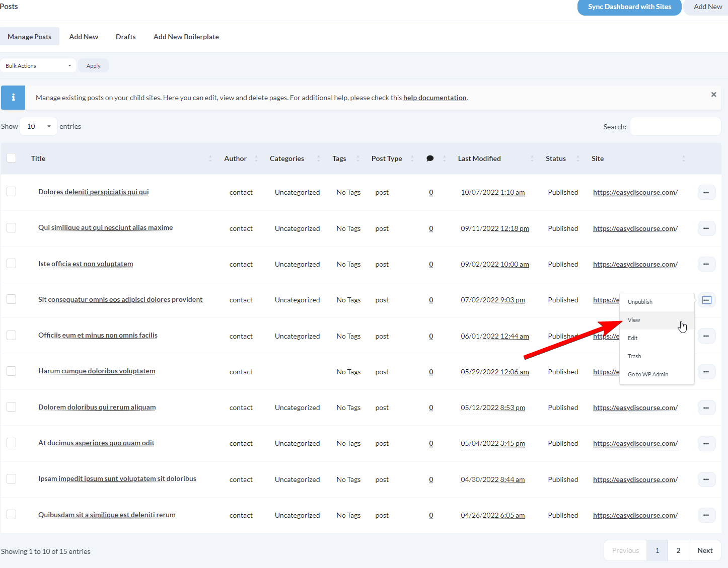This screenshot has width=728, height=568.
Task: Check the box for "Iste officia est non voluptatem"
Action: [x=11, y=263]
